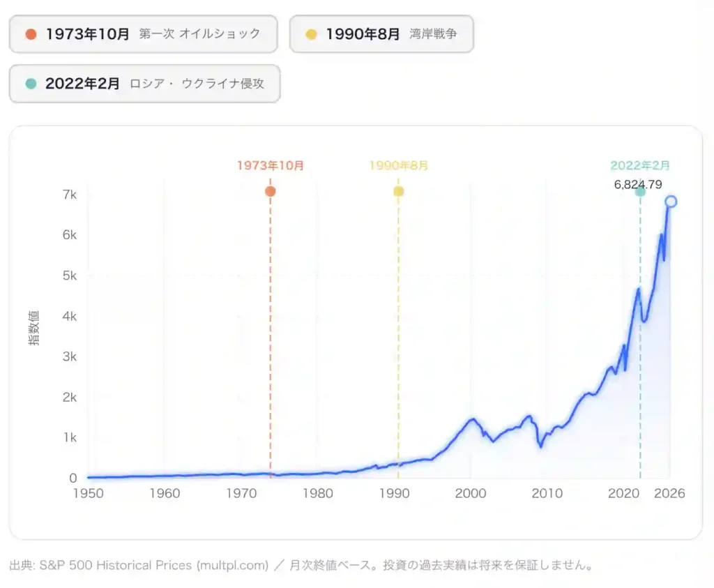The width and height of the screenshot is (714, 588).
Task: Select the yellow 1990 event marker dot on chart
Action: (x=398, y=191)
